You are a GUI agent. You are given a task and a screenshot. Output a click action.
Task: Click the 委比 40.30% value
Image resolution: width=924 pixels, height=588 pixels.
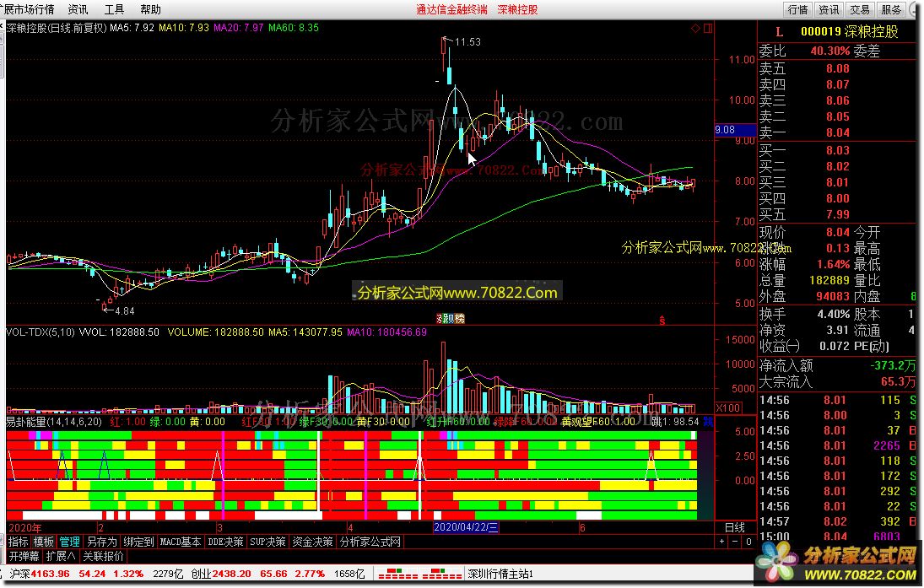pos(829,51)
